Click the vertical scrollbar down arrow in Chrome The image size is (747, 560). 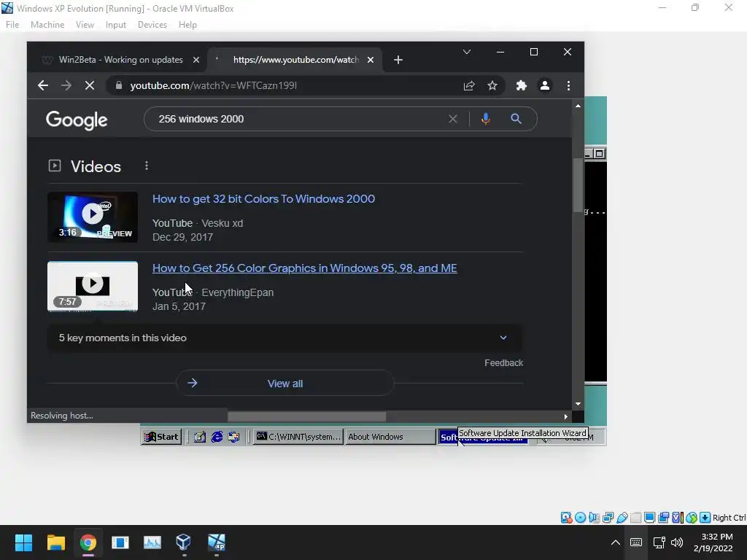click(x=578, y=404)
